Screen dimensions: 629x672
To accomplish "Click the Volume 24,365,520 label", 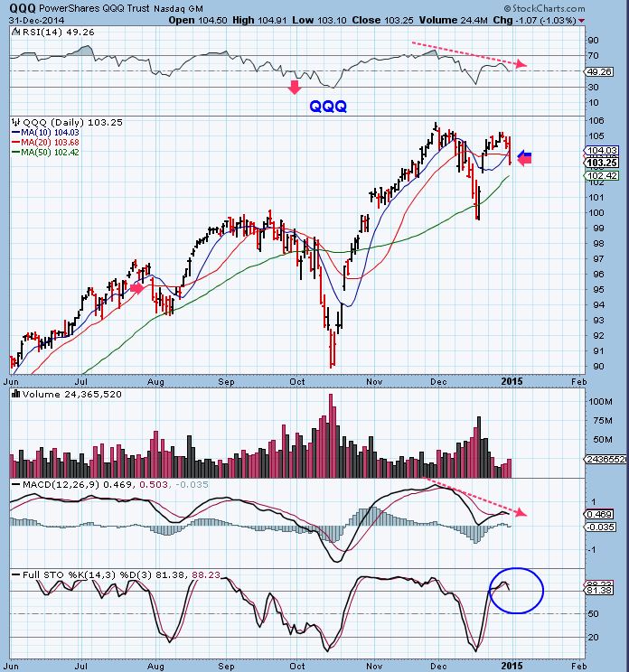I will tap(72, 395).
